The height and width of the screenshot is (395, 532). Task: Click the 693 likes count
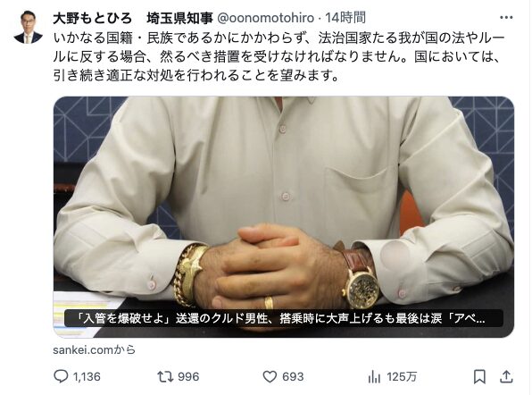[x=293, y=376]
